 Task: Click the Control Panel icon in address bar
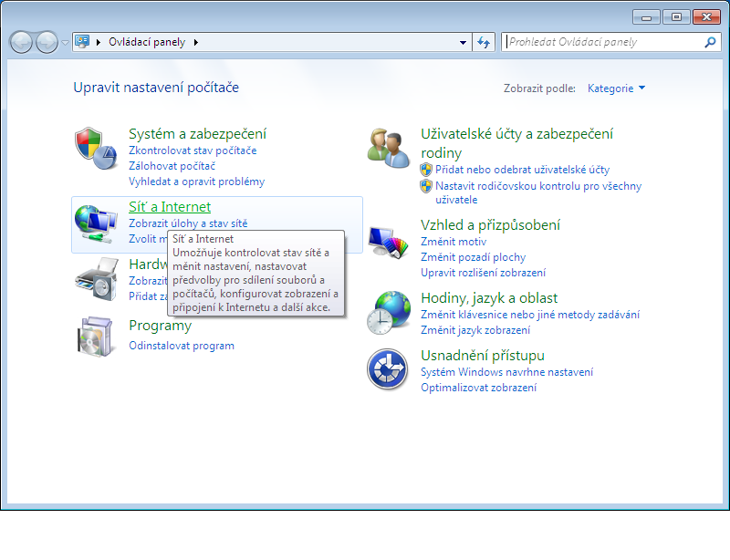tap(82, 42)
